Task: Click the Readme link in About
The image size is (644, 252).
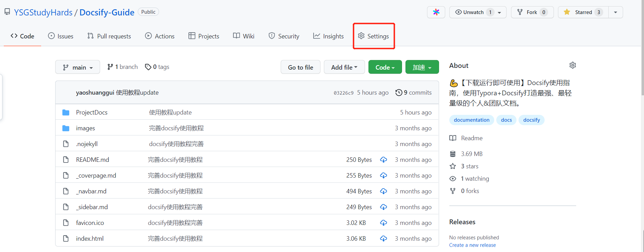Action: [472, 138]
